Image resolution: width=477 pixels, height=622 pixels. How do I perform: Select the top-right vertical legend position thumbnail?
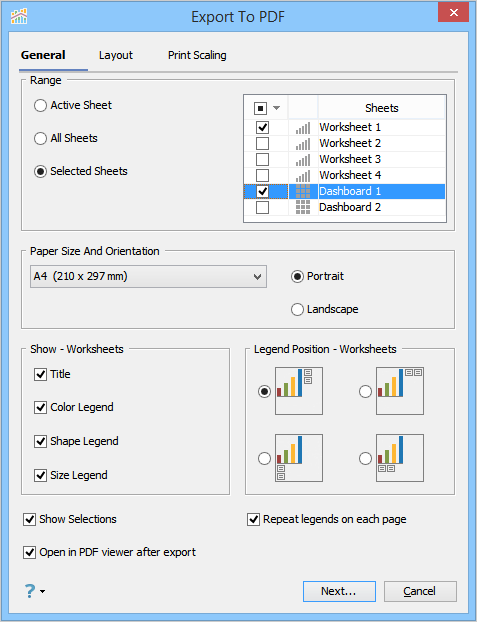(299, 391)
